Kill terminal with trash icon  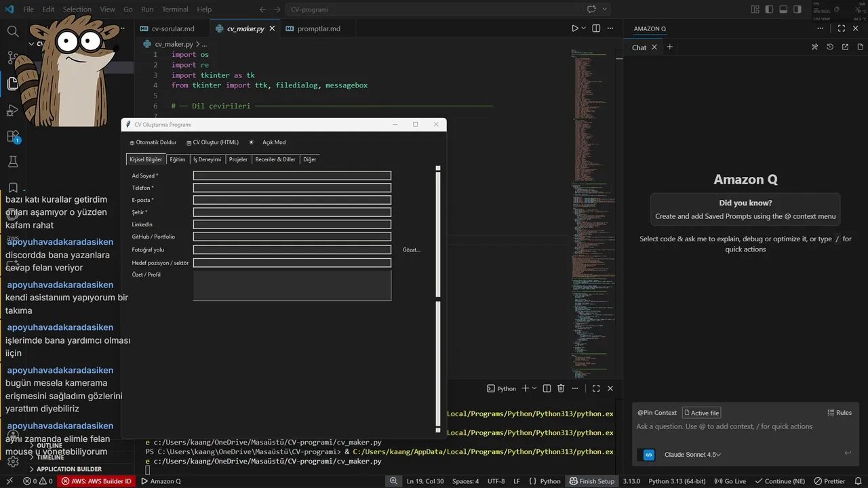pyautogui.click(x=561, y=388)
